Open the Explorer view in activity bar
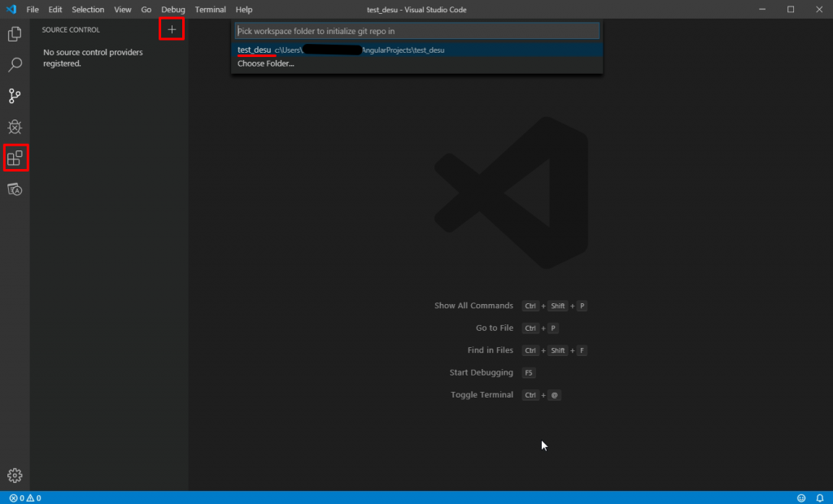Screen dimensions: 833x504 (15, 34)
